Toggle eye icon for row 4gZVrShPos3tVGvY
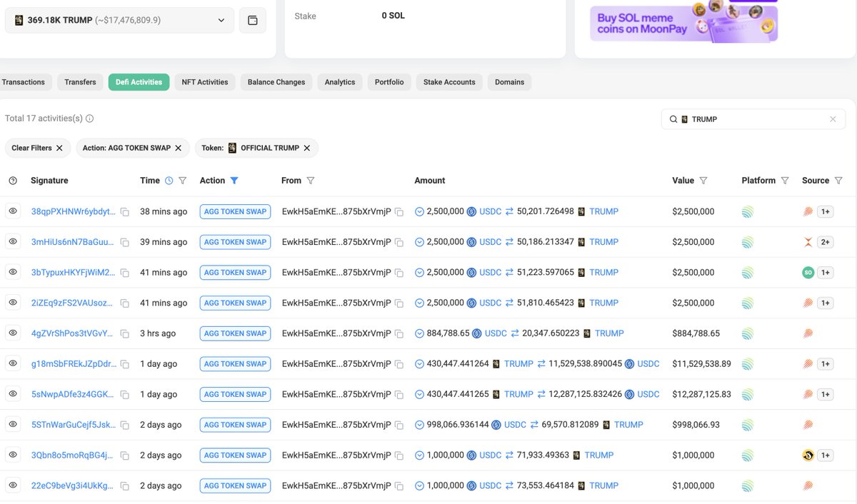857x504 pixels. click(13, 333)
